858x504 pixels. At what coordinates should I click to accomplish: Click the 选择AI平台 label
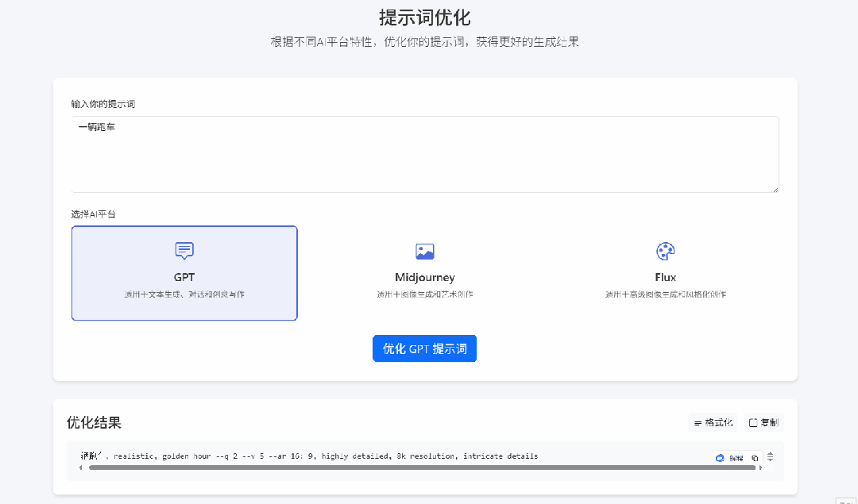point(94,214)
